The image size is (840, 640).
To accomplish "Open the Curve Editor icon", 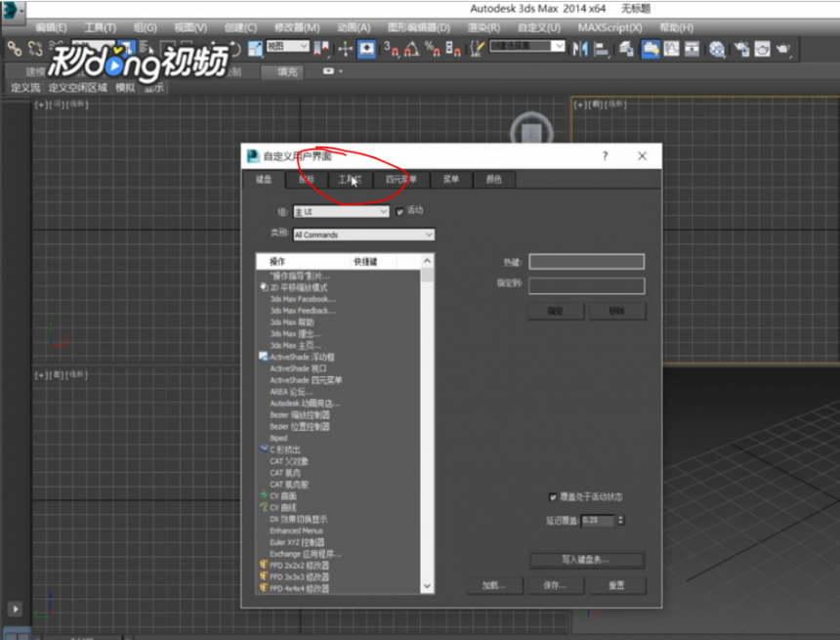I will (671, 49).
